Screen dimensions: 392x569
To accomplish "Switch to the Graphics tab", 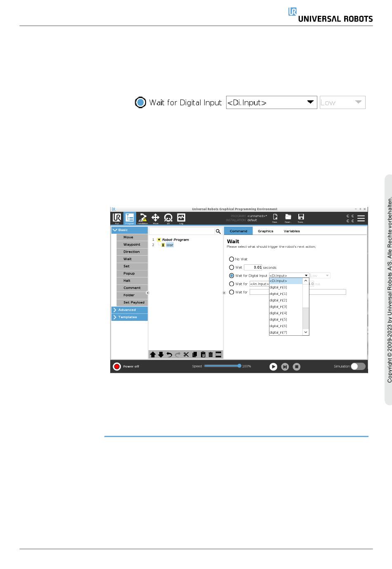I will (265, 231).
